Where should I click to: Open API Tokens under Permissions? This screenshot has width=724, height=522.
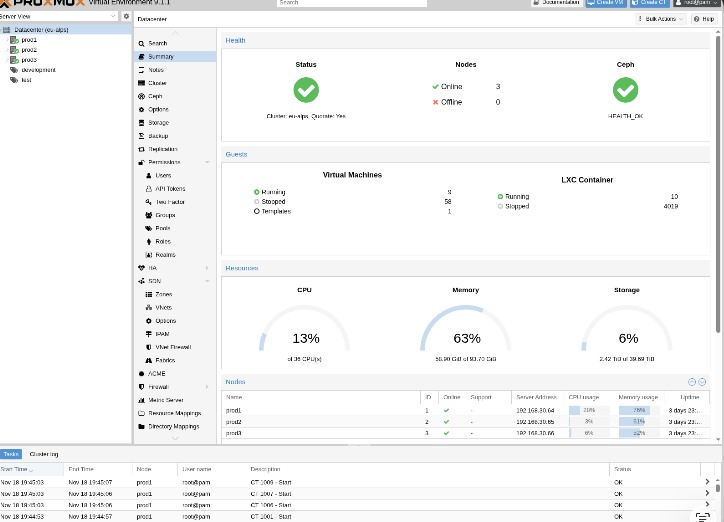pos(170,188)
